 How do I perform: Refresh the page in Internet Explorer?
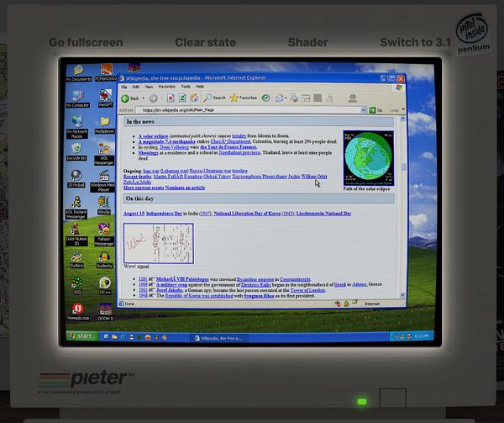[x=182, y=98]
